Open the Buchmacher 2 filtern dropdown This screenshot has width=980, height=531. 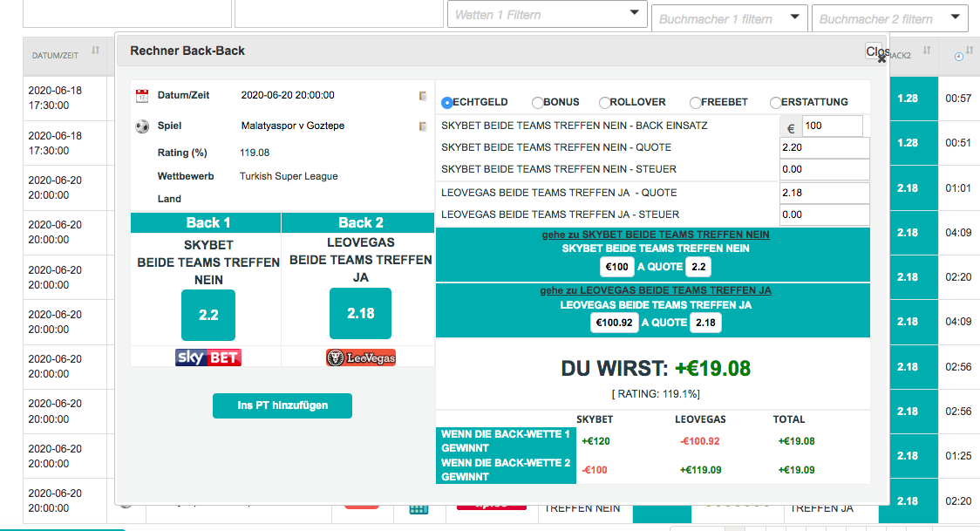click(890, 18)
